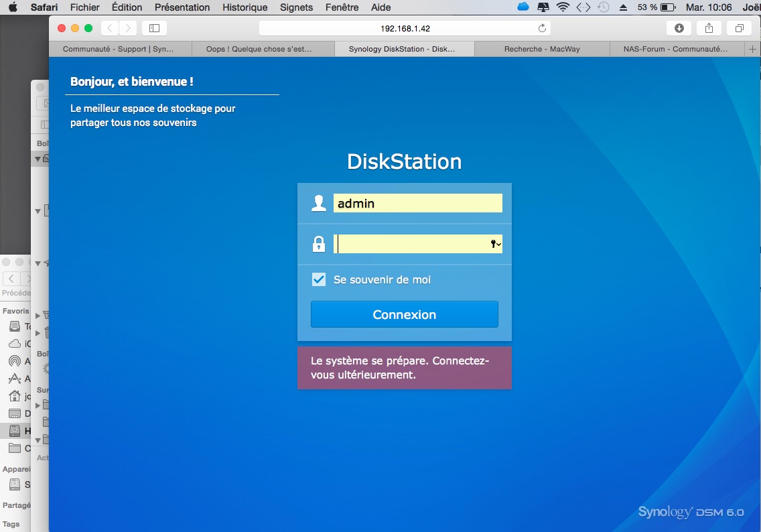
Task: Open the Safari share menu icon
Action: tap(709, 28)
